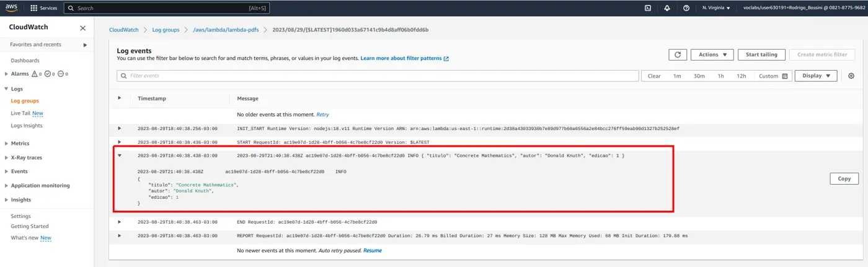Open the log display settings gear
868x267 pixels.
(x=851, y=76)
